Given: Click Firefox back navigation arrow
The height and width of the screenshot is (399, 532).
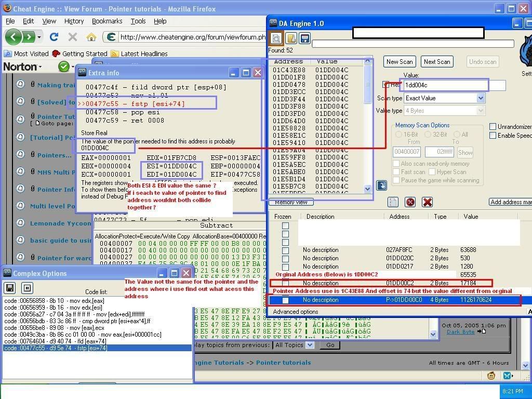Looking at the screenshot, I should click(14, 37).
